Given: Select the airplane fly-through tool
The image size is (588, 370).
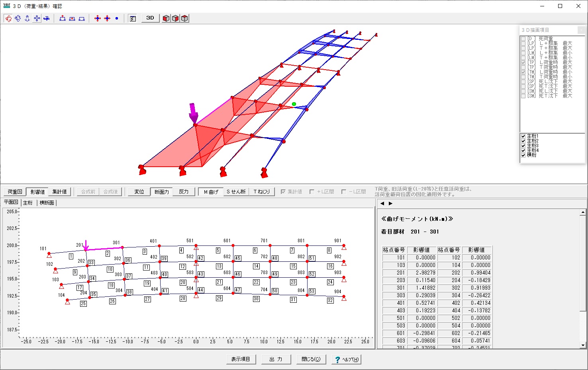Looking at the screenshot, I should [x=47, y=18].
